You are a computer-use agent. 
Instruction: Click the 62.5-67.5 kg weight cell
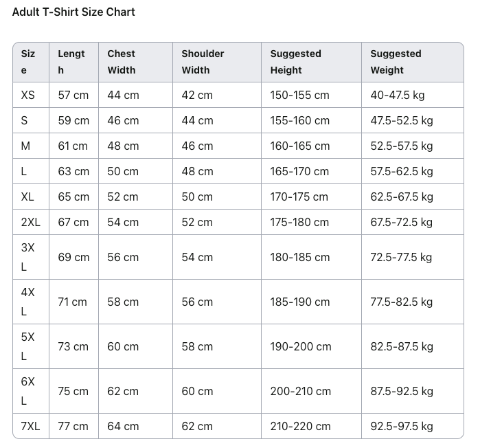point(402,197)
